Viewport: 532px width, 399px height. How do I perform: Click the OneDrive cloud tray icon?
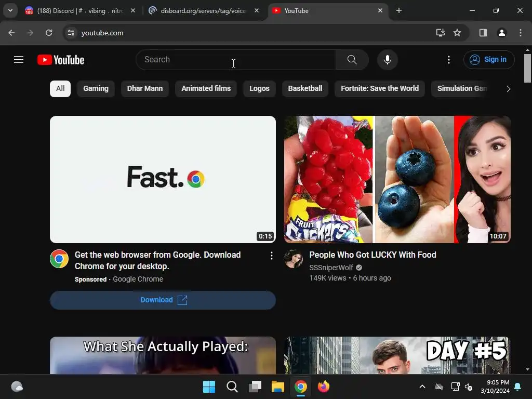(x=439, y=387)
